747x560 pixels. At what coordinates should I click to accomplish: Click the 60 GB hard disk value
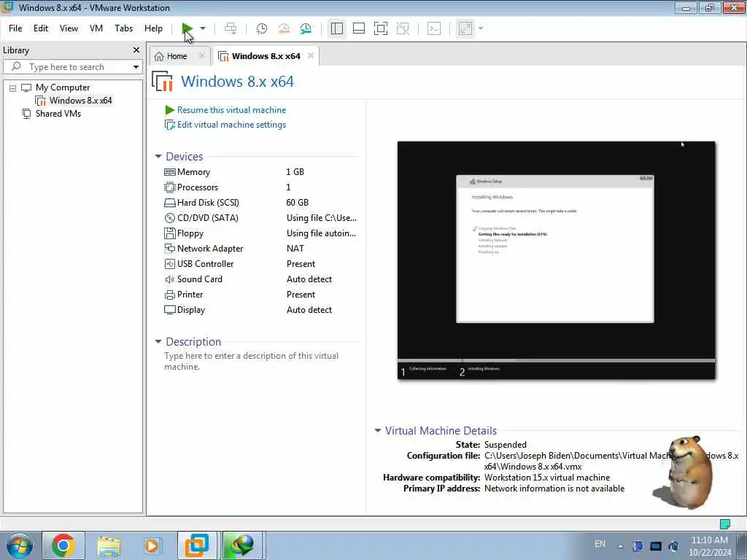click(x=298, y=203)
